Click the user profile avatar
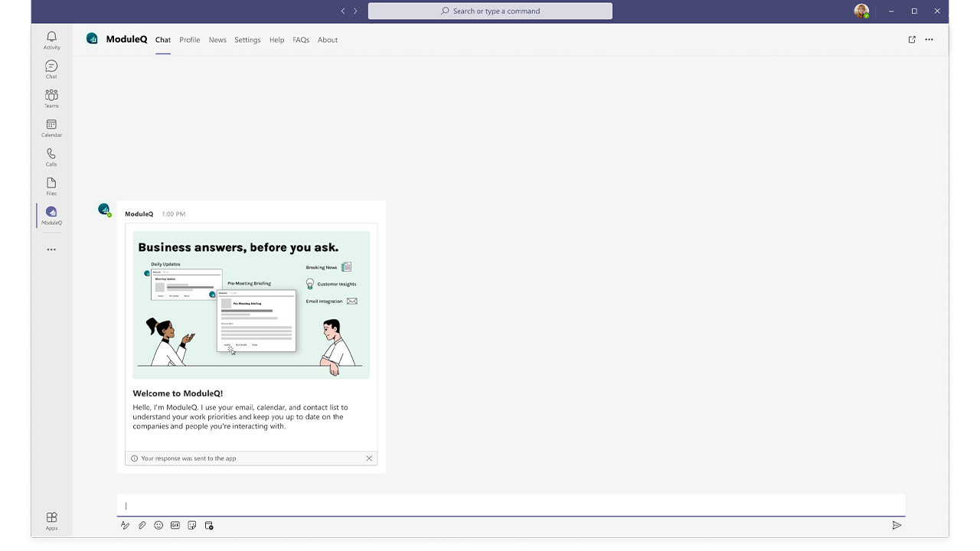This screenshot has width=980, height=551. tap(861, 11)
